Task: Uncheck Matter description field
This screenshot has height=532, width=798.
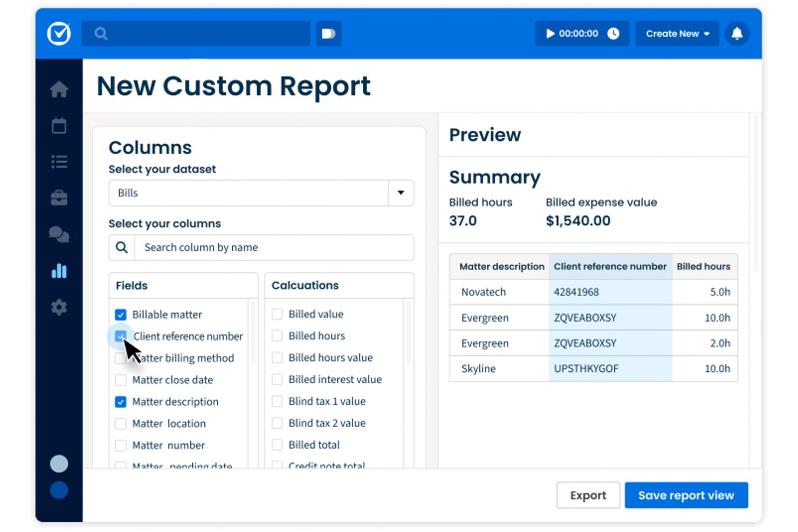Action: click(x=121, y=402)
